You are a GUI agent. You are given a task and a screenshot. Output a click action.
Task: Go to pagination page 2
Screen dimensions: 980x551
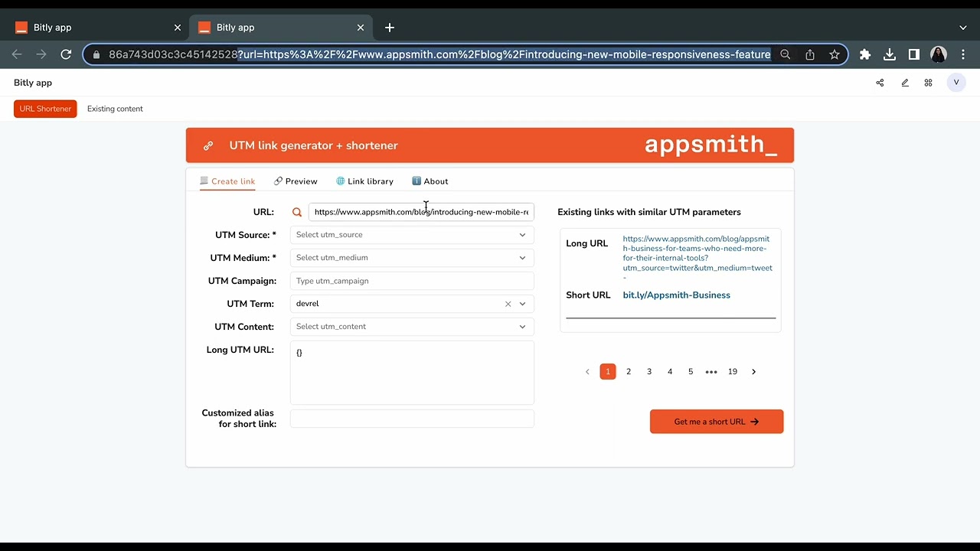pyautogui.click(x=629, y=372)
